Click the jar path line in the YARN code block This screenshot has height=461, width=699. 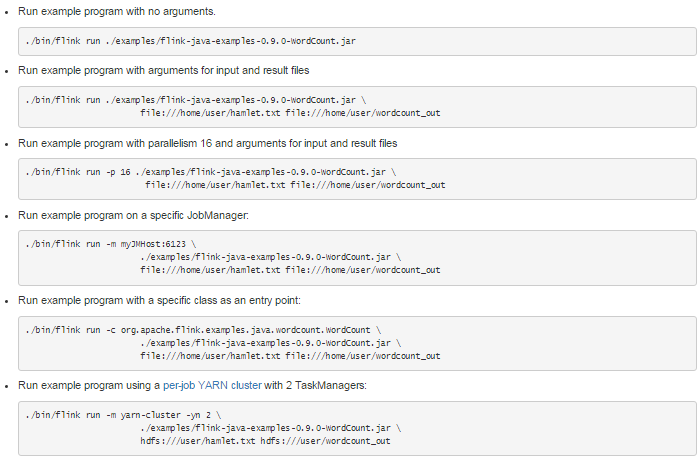tap(268, 427)
